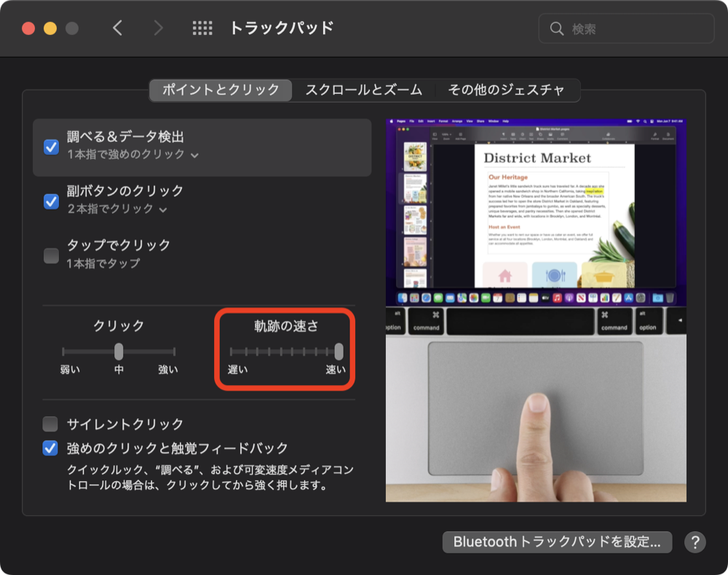The height and width of the screenshot is (575, 728).
Task: Expand 2本指でクリック dropdown
Action: coord(117,209)
